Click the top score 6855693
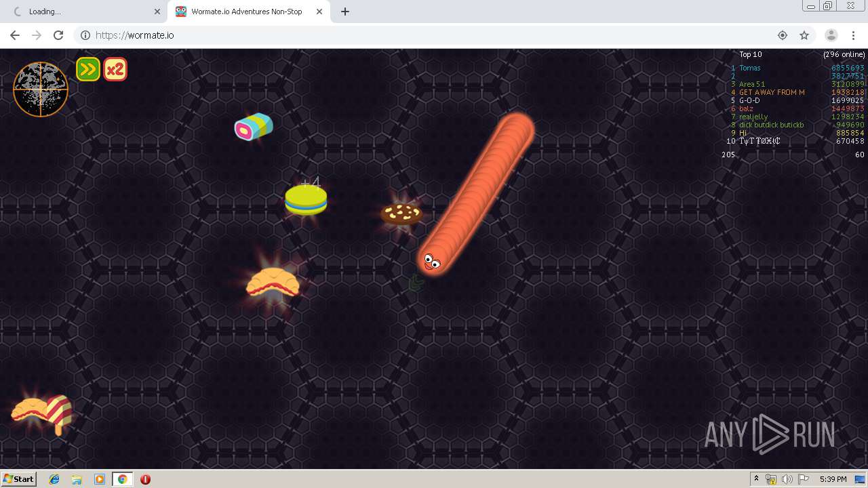Viewport: 868px width, 488px height. tap(848, 68)
